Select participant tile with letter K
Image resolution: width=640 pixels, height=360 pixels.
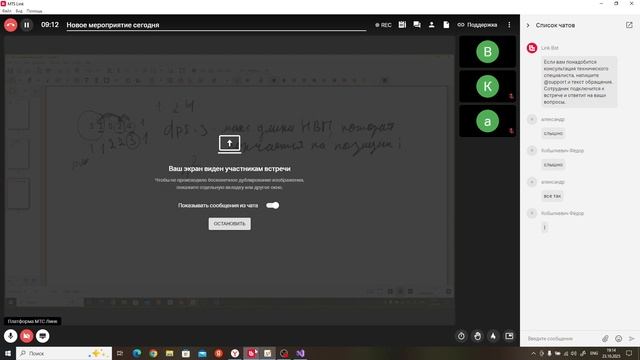[x=487, y=87]
